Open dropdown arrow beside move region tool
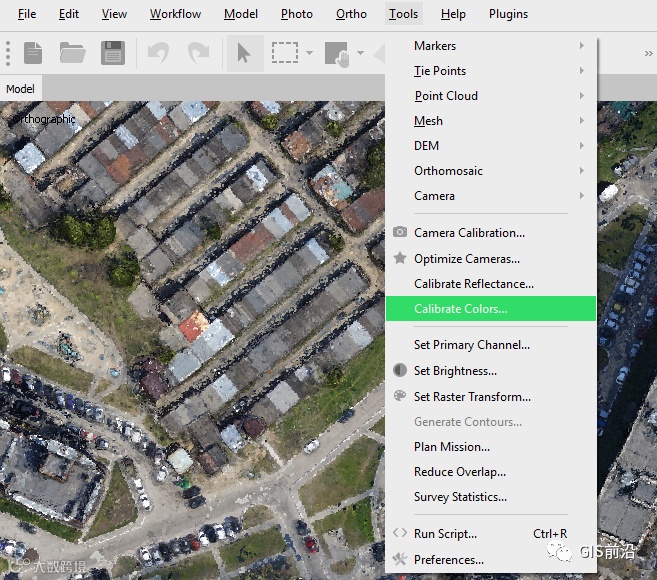657x580 pixels. pyautogui.click(x=362, y=54)
